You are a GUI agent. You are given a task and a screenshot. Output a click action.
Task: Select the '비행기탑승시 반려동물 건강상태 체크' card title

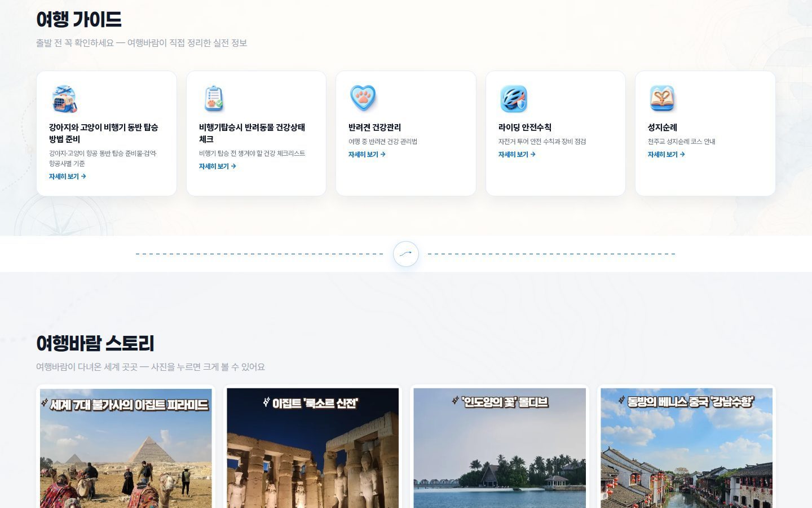[252, 133]
